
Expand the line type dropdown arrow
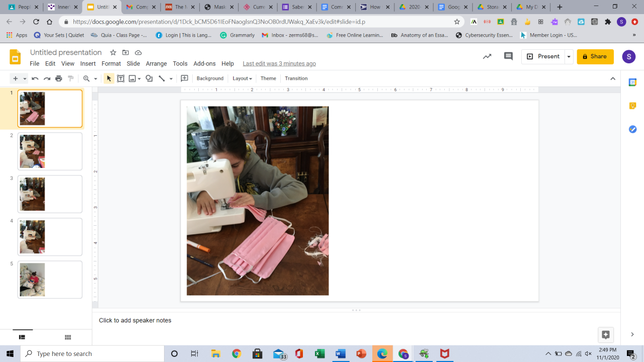[171, 78]
